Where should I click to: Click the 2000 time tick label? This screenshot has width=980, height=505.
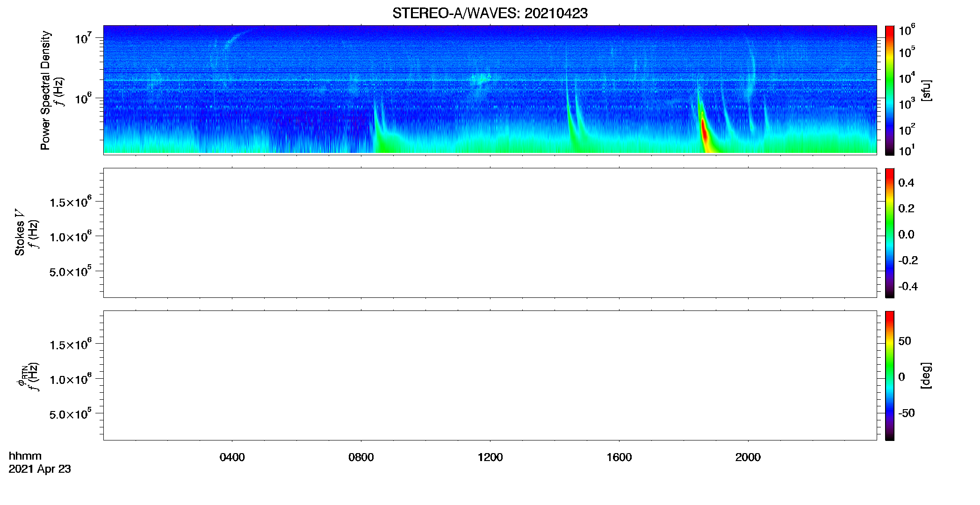[748, 457]
